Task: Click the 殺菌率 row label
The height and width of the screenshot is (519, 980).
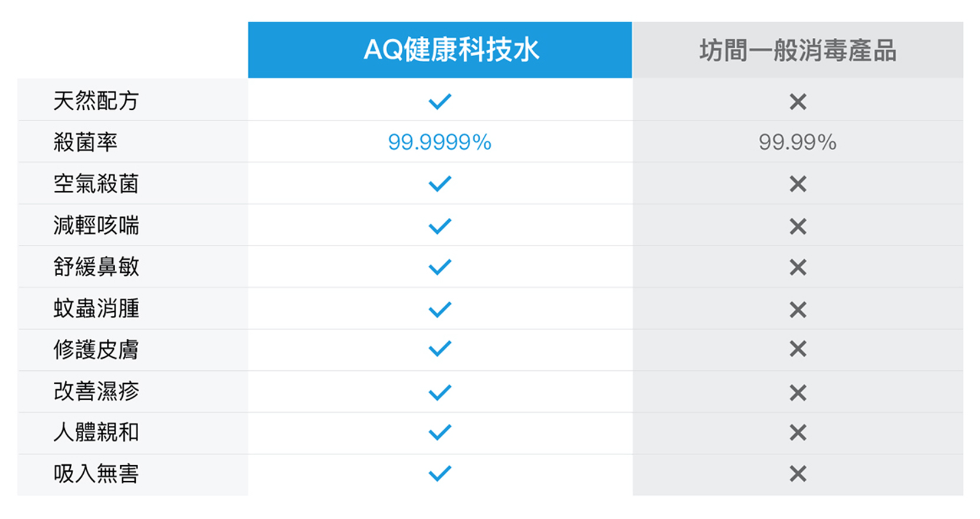Action: (x=86, y=142)
